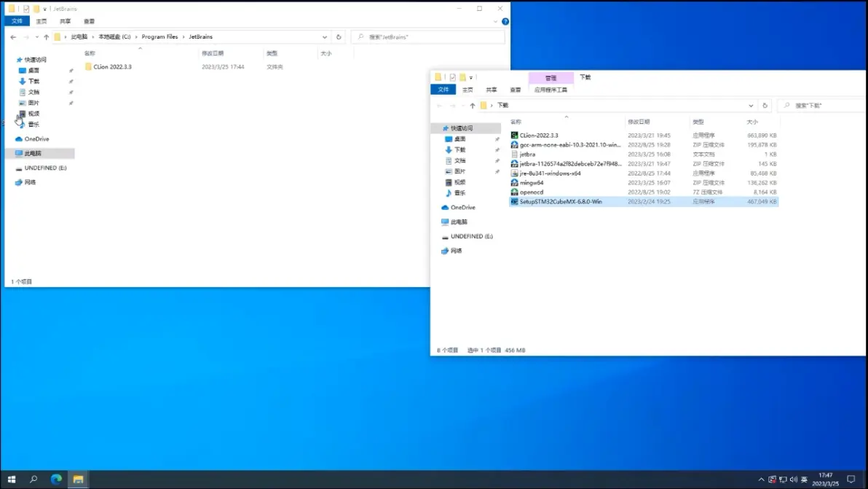Viewport: 868px width, 489px height.
Task: Go up one level in JetBrains window
Action: click(47, 37)
